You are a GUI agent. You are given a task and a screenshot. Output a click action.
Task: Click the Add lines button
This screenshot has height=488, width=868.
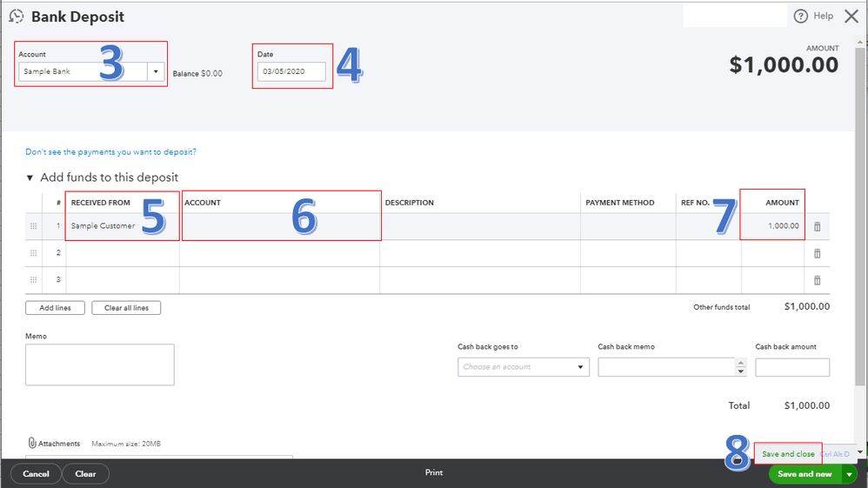point(55,308)
